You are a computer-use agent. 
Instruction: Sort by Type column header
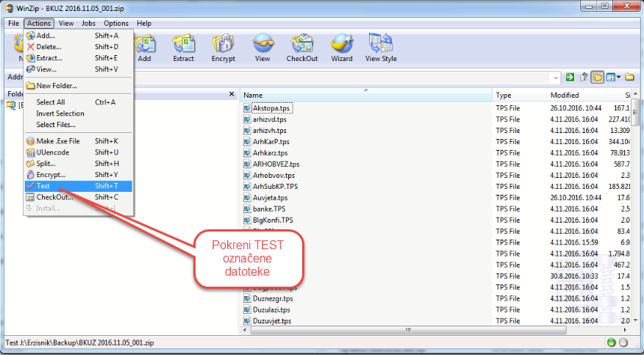[519, 96]
